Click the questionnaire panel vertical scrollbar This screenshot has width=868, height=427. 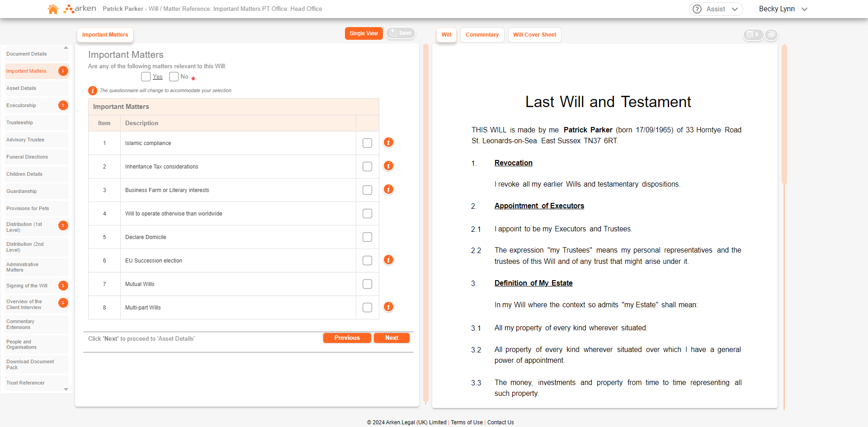pyautogui.click(x=425, y=223)
